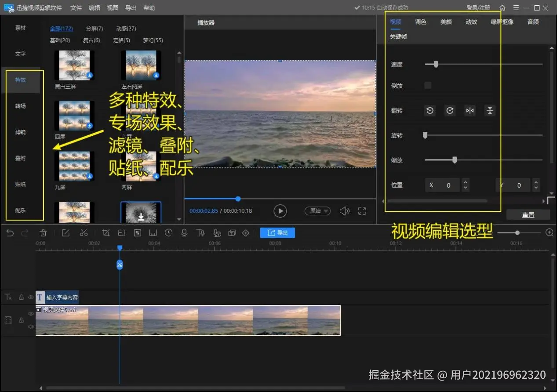Screen dimensions: 557x392
Task: Click the delete (trash) icon in timeline toolbar
Action: (x=43, y=233)
